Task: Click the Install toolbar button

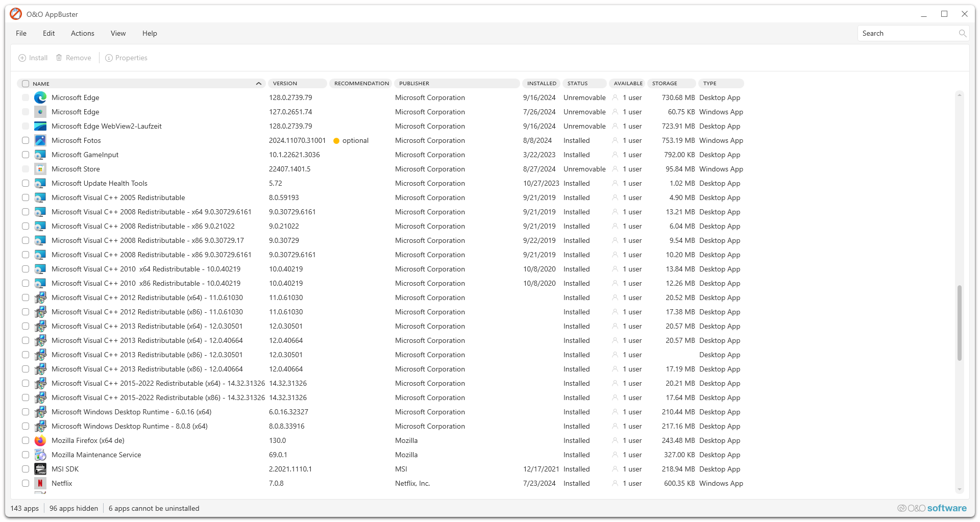Action: [x=33, y=58]
